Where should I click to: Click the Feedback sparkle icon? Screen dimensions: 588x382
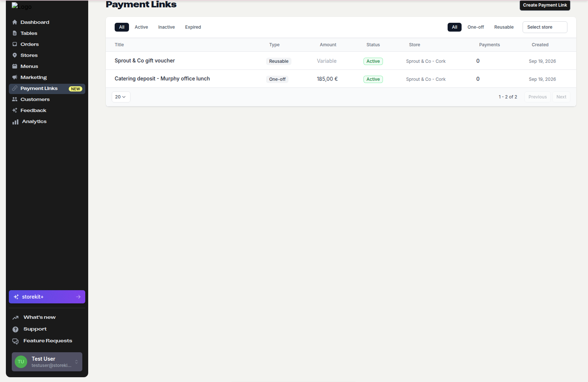tap(15, 111)
